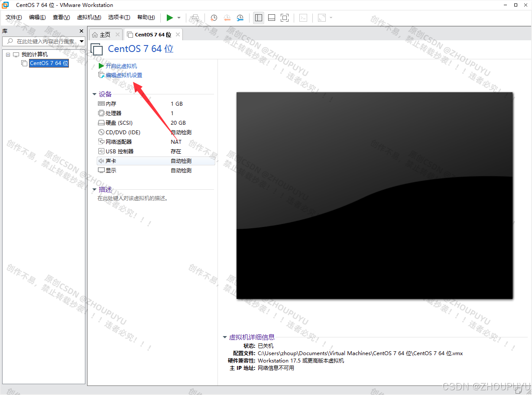
Task: Click the CD/DVD (IDE) device icon
Action: click(101, 133)
